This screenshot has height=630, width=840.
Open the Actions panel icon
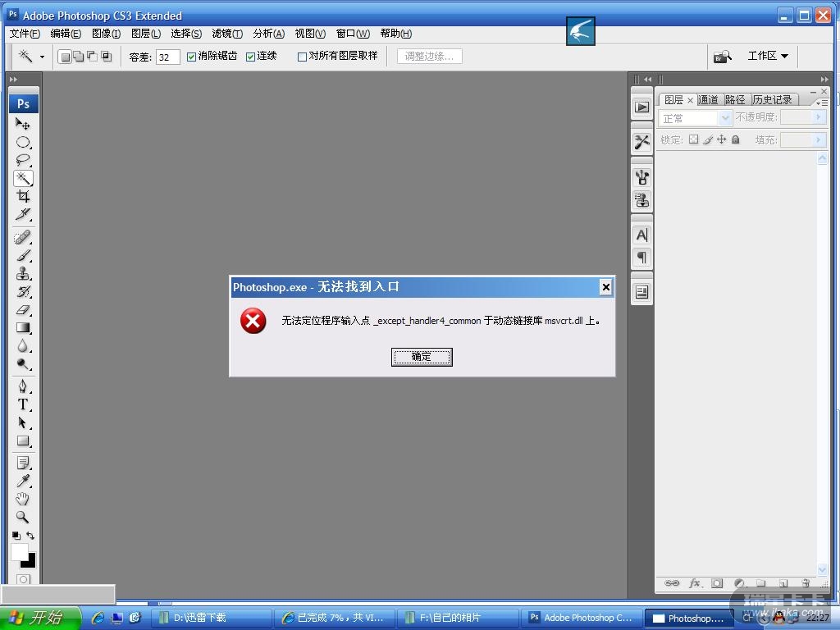tap(641, 107)
